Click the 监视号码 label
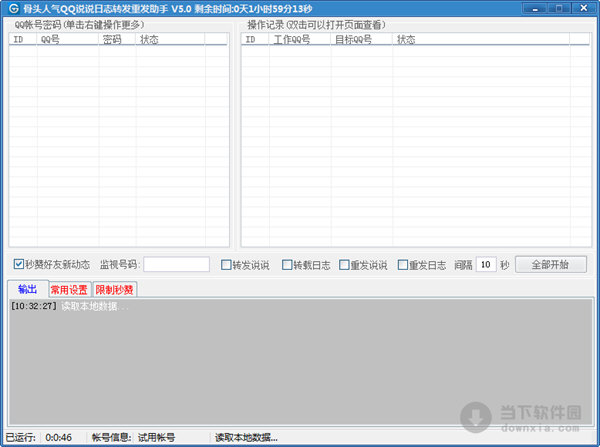Screen dimensions: 600x447 [120, 264]
